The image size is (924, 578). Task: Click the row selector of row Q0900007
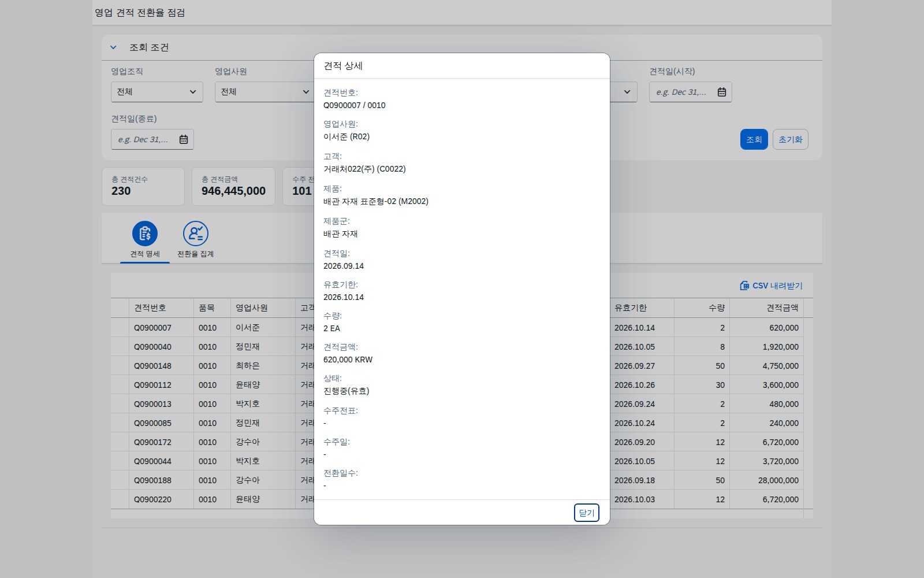pos(120,328)
